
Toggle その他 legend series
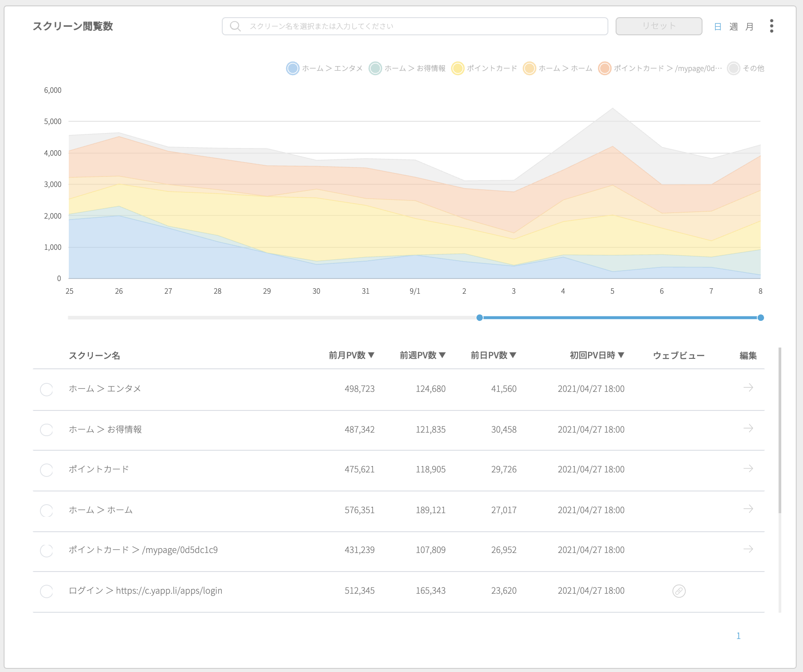pyautogui.click(x=746, y=68)
